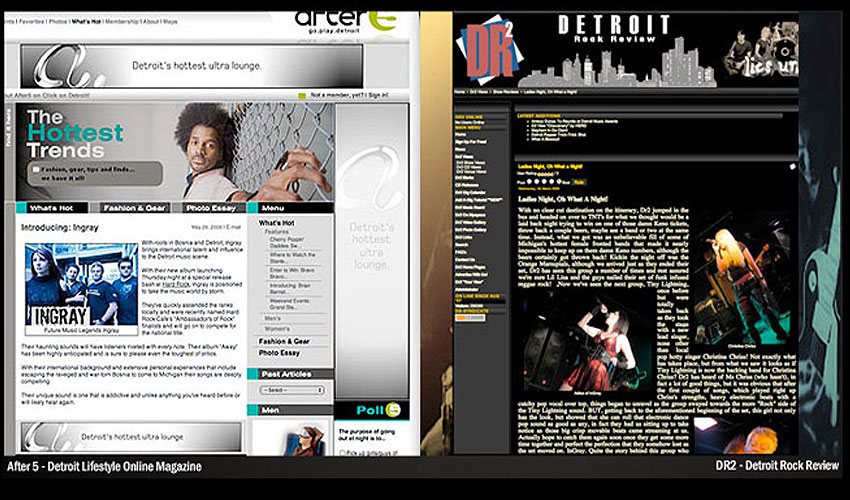Click What's Hot in top navigation
Image resolution: width=850 pixels, height=500 pixels.
(x=86, y=22)
